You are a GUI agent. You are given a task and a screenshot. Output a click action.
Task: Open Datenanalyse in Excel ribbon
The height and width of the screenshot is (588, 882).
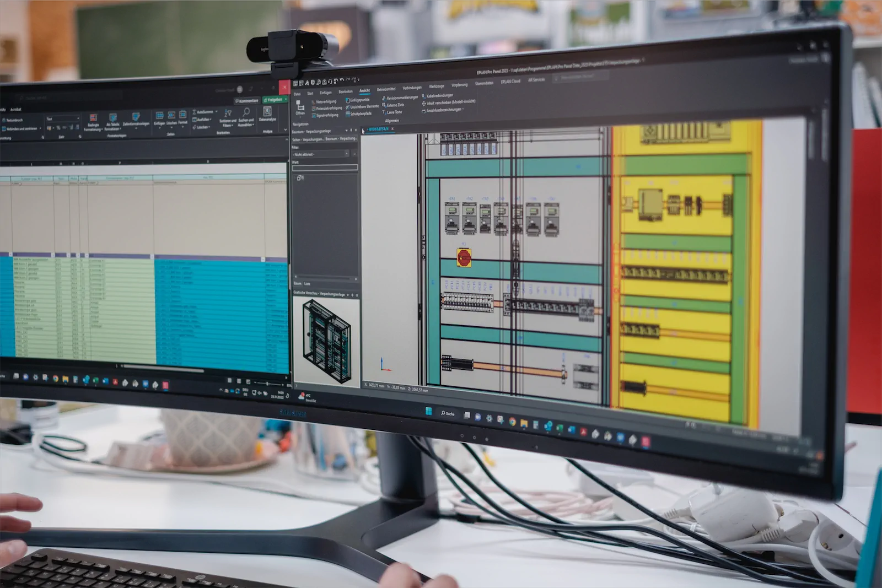267,114
